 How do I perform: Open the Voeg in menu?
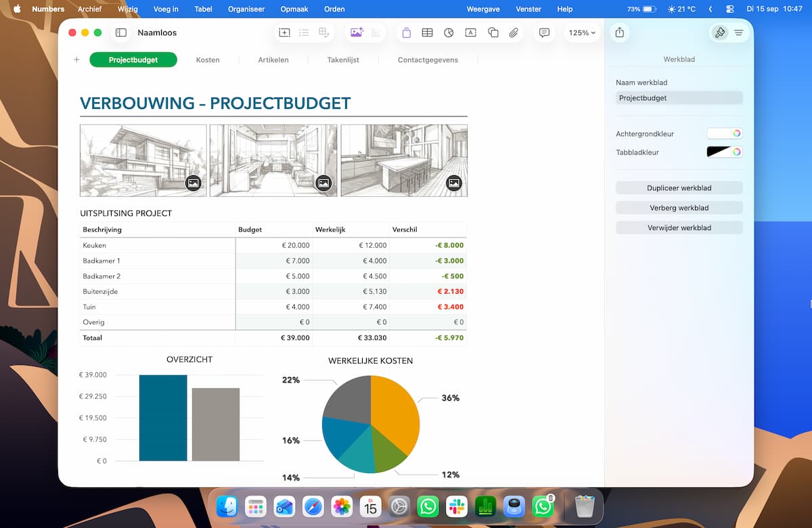point(166,9)
